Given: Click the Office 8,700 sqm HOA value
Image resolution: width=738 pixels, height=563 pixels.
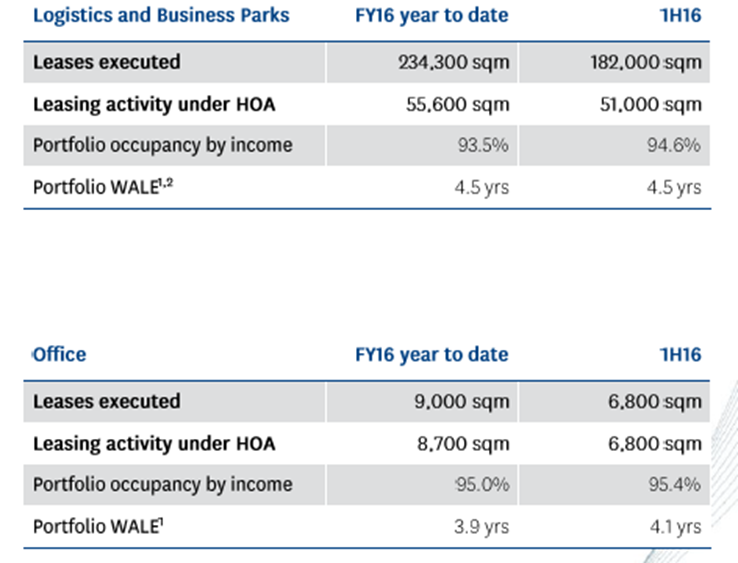Looking at the screenshot, I should [463, 443].
